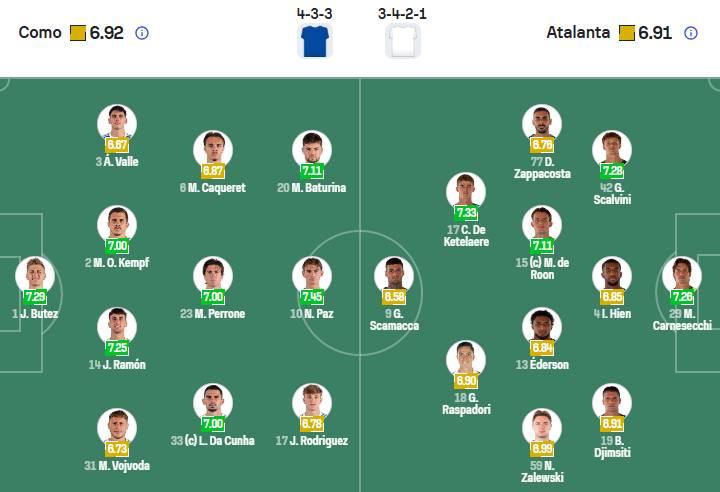This screenshot has height=492, width=720.
Task: Select goalkeeper M. Carnesecchi avatar
Action: 683,274
